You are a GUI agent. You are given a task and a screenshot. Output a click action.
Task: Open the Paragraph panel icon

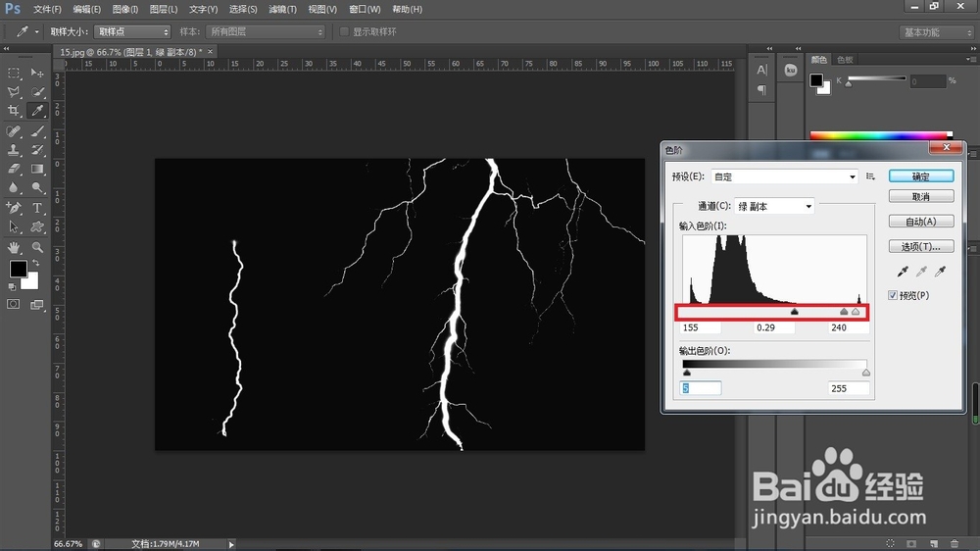[761, 90]
